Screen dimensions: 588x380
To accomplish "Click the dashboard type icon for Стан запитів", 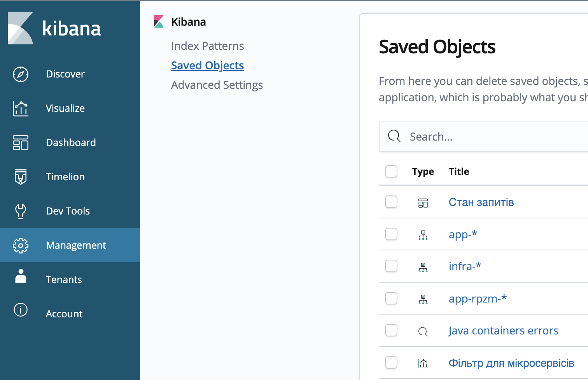I will tap(423, 203).
